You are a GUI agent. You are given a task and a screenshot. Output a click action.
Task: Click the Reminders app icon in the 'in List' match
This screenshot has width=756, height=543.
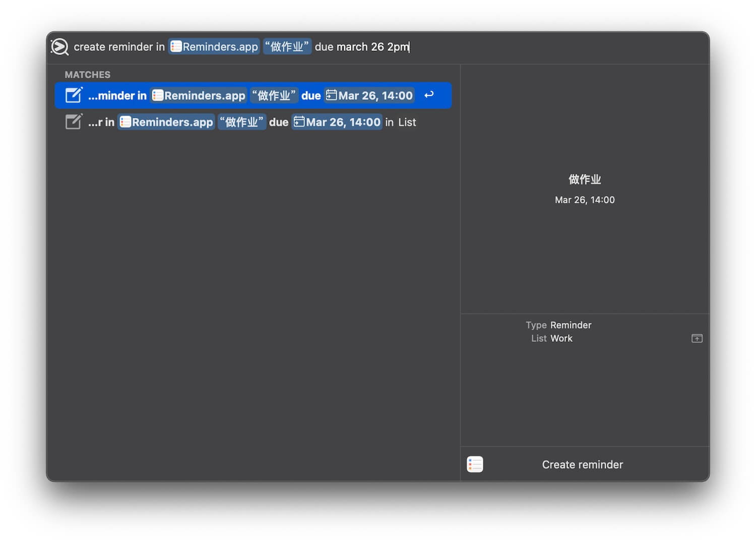125,122
